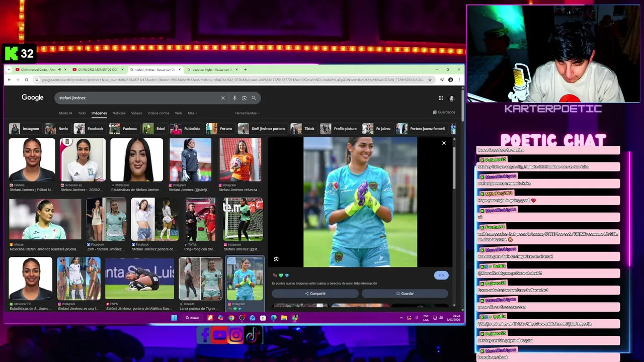Click the magnifier search submit icon
644x362 pixels.
[254, 98]
